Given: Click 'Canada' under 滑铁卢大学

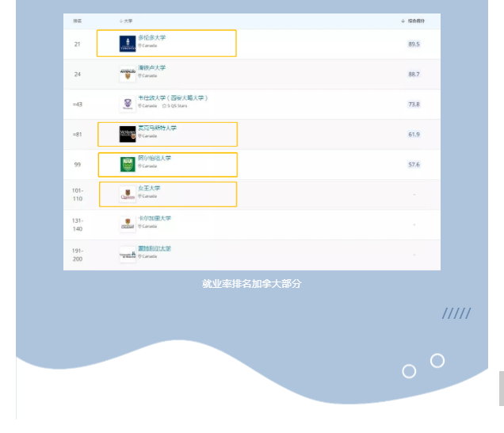Looking at the screenshot, I should pos(150,76).
